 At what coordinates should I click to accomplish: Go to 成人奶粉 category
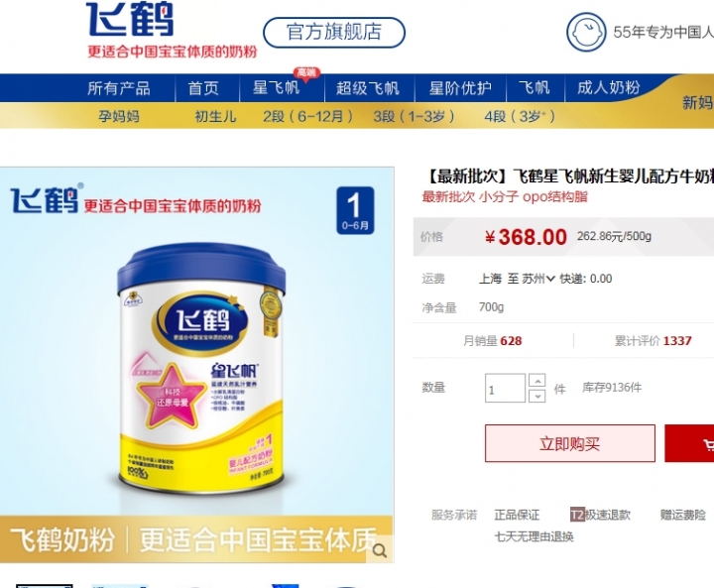pos(608,87)
